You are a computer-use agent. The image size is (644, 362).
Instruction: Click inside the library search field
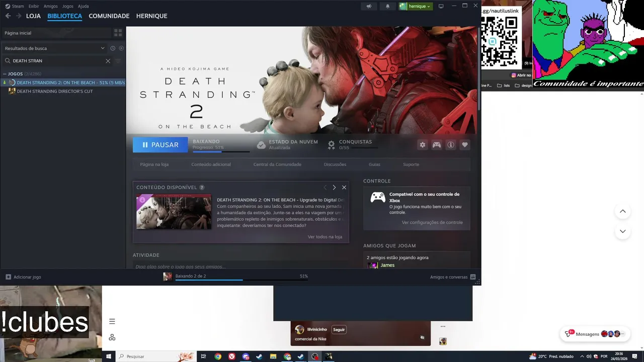58,61
